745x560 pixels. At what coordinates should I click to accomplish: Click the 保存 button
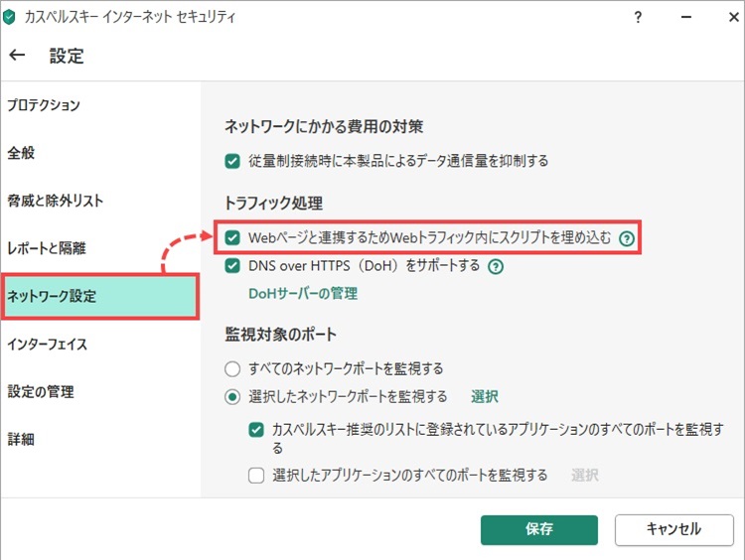tap(539, 529)
